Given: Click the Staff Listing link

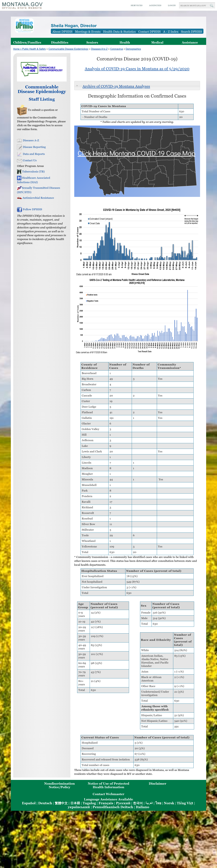Looking at the screenshot, I should pyautogui.click(x=42, y=99).
